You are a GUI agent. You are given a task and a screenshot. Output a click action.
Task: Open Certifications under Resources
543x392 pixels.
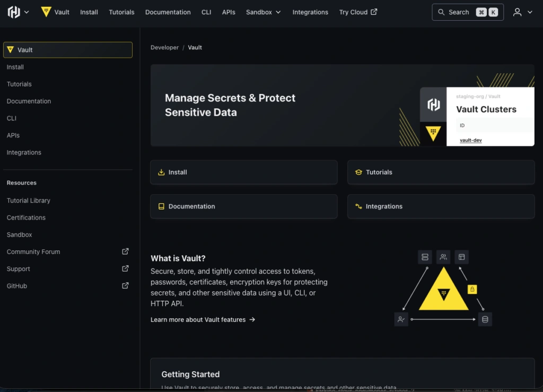point(26,217)
